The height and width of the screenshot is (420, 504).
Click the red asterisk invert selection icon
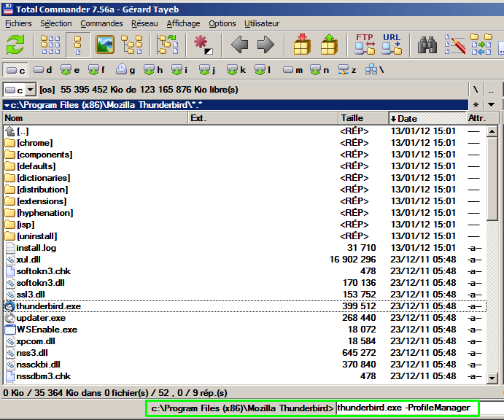(x=203, y=45)
